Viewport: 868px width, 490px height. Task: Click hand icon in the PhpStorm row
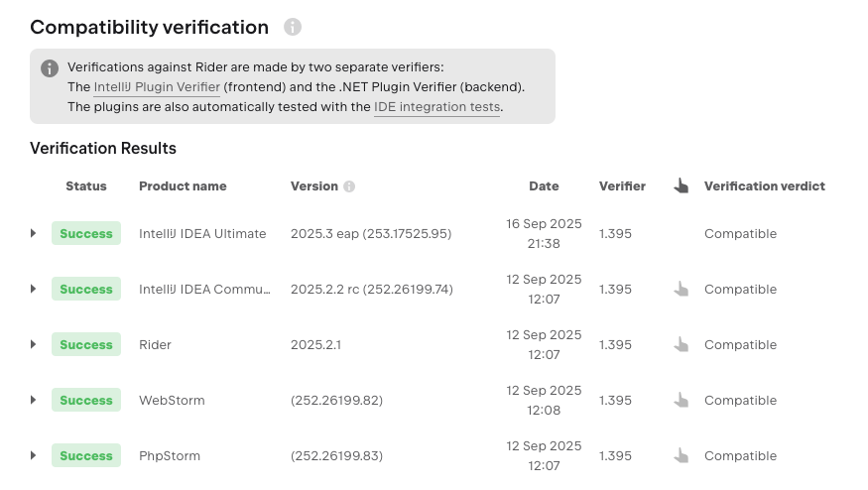[681, 455]
